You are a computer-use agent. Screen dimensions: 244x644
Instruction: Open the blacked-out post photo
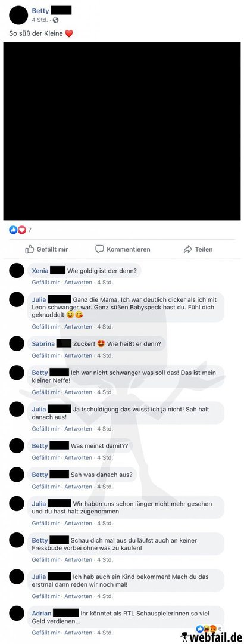pyautogui.click(x=122, y=131)
